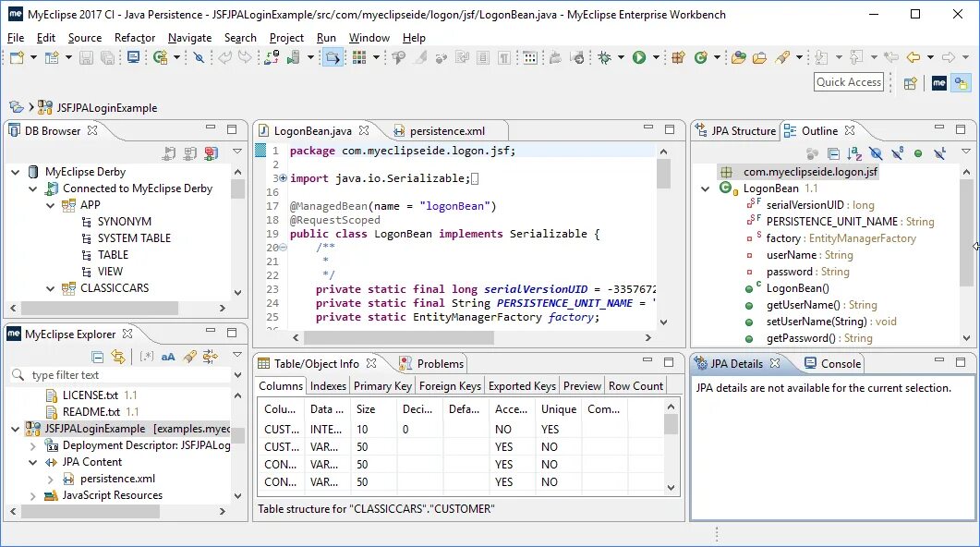The image size is (980, 547).
Task: Click the Open Type folder icon
Action: coord(739,57)
